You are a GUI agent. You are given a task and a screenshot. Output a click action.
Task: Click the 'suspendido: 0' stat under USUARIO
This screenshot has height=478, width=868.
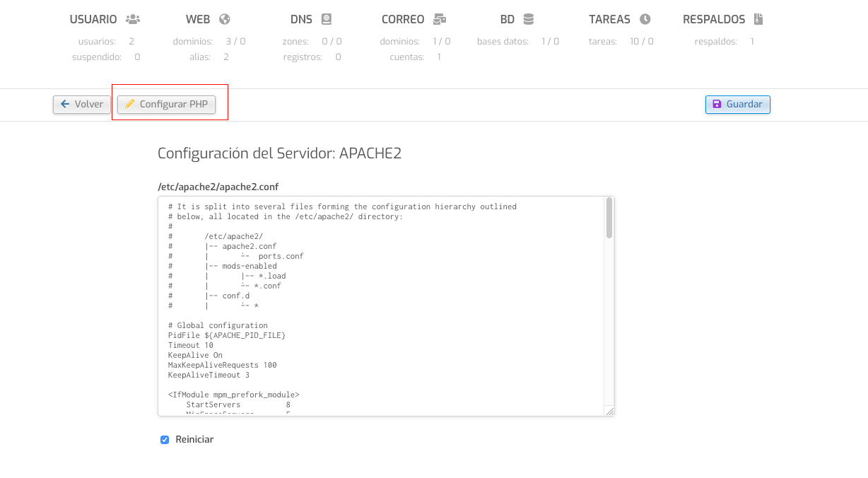[106, 57]
